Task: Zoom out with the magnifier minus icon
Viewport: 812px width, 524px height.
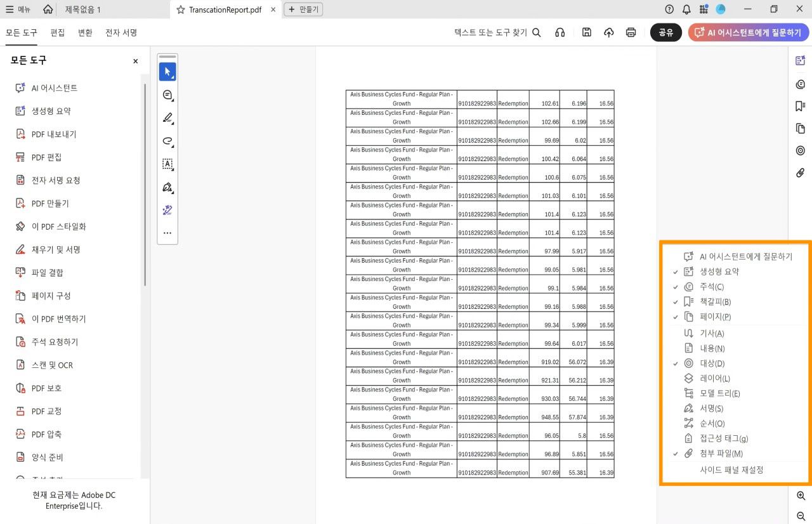Action: coord(801,516)
